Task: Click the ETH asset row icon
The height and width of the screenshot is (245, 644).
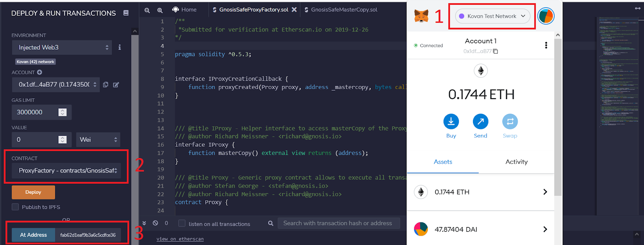Action: pyautogui.click(x=421, y=192)
